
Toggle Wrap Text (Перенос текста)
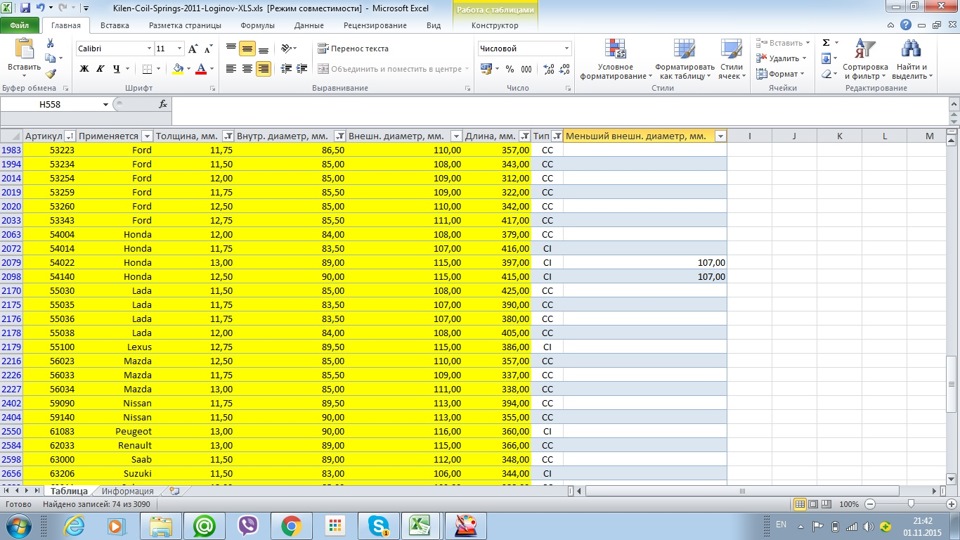[353, 48]
